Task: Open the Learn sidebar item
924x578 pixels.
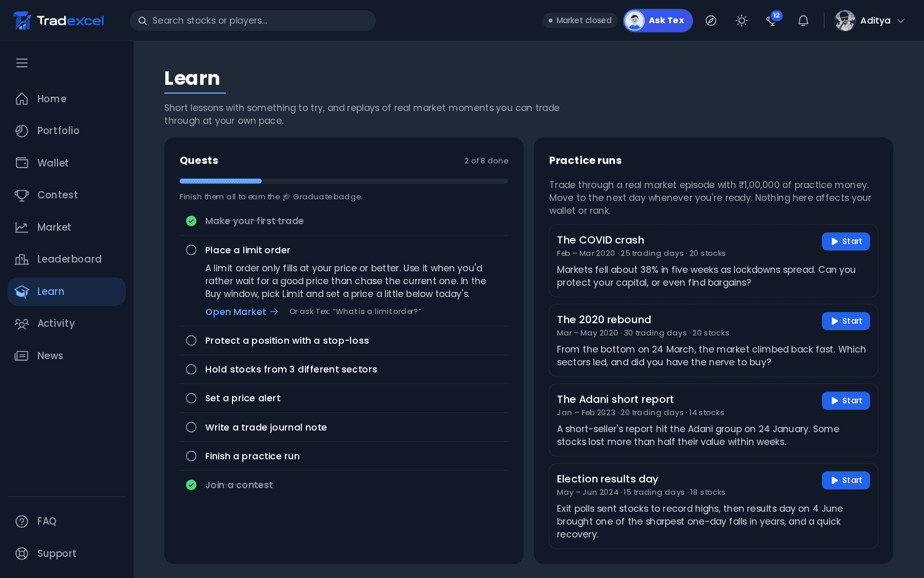Action: click(x=67, y=291)
